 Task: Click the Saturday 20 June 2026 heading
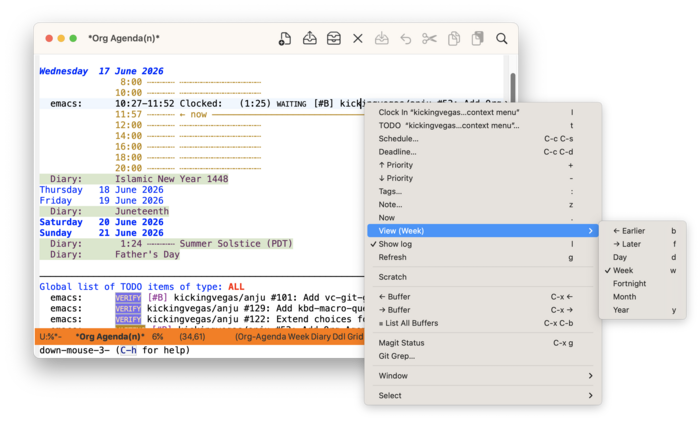(101, 222)
